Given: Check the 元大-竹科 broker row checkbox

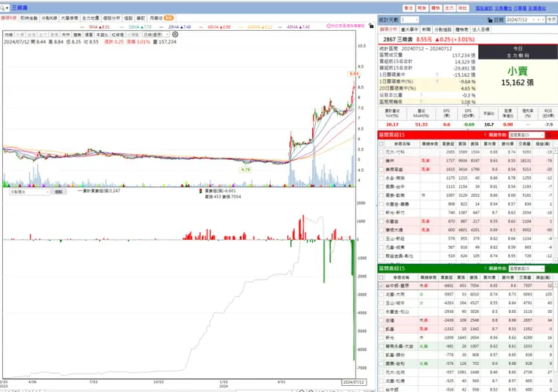Looking at the screenshot, I should pyautogui.click(x=382, y=152).
